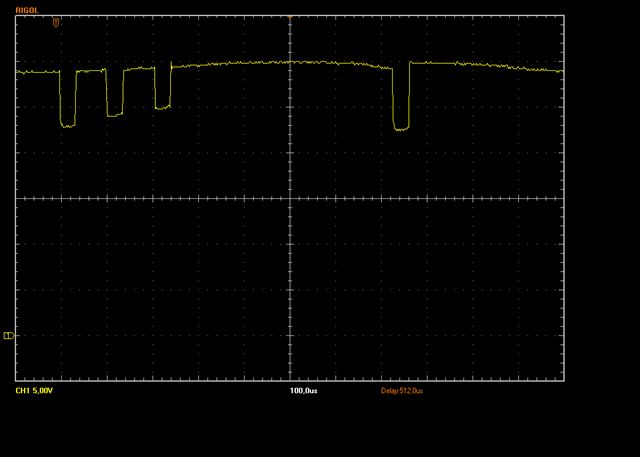Click the shallower third low pulse
Image resolution: width=640 pixels, height=457 pixels.
(x=162, y=107)
